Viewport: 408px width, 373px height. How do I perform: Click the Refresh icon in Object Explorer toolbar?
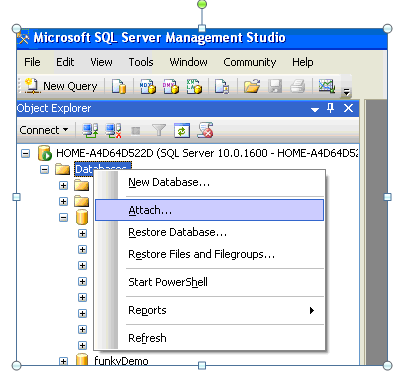click(182, 130)
